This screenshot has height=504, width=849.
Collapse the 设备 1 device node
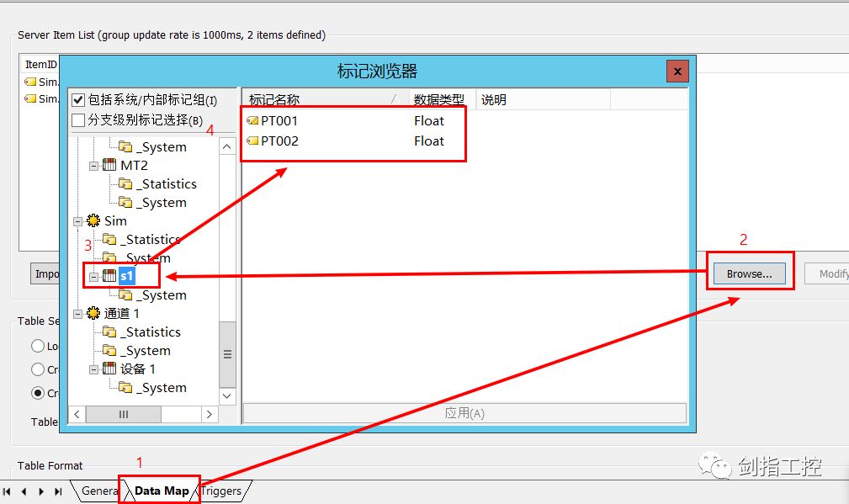pos(93,369)
